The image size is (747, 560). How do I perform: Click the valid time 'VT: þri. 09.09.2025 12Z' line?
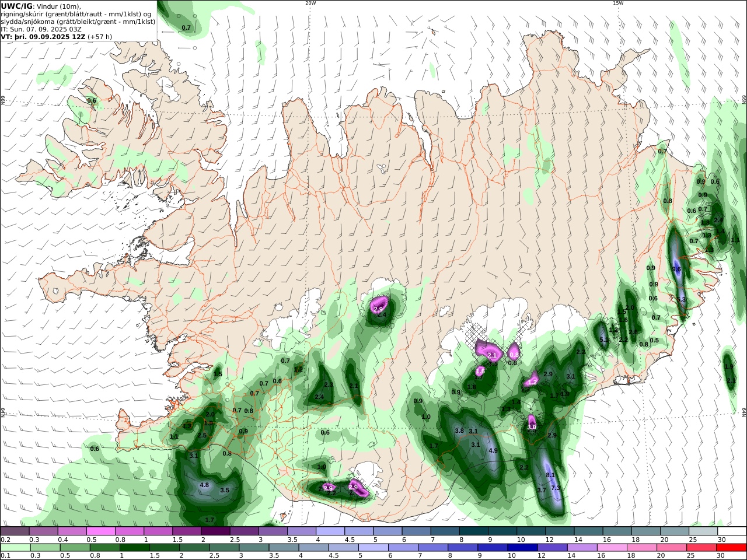coord(43,36)
